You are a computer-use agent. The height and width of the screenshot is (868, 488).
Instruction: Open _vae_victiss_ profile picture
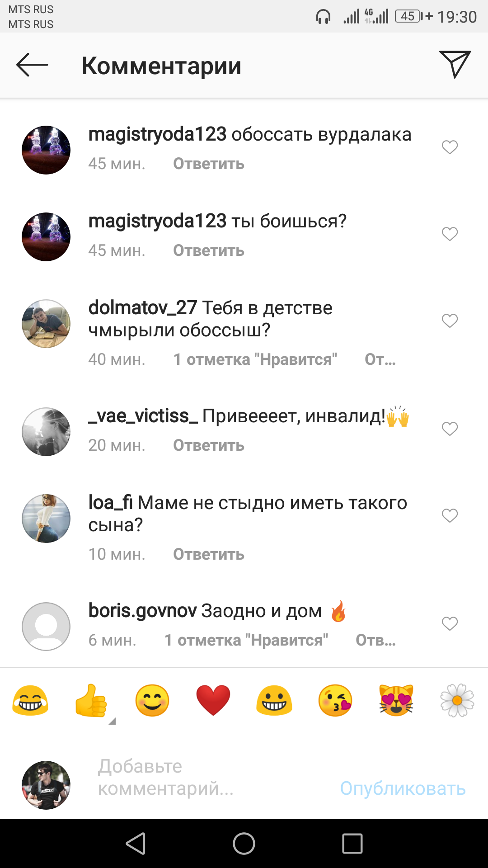tap(46, 432)
